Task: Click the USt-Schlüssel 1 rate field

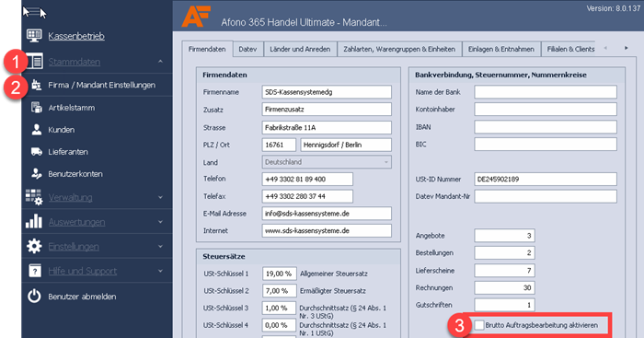Action: coord(280,274)
